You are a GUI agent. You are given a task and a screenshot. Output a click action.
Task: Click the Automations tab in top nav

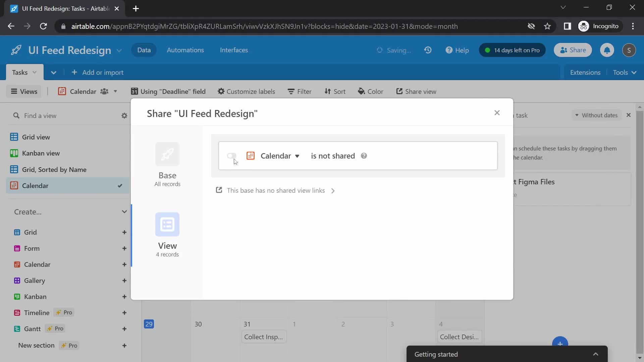(x=185, y=50)
